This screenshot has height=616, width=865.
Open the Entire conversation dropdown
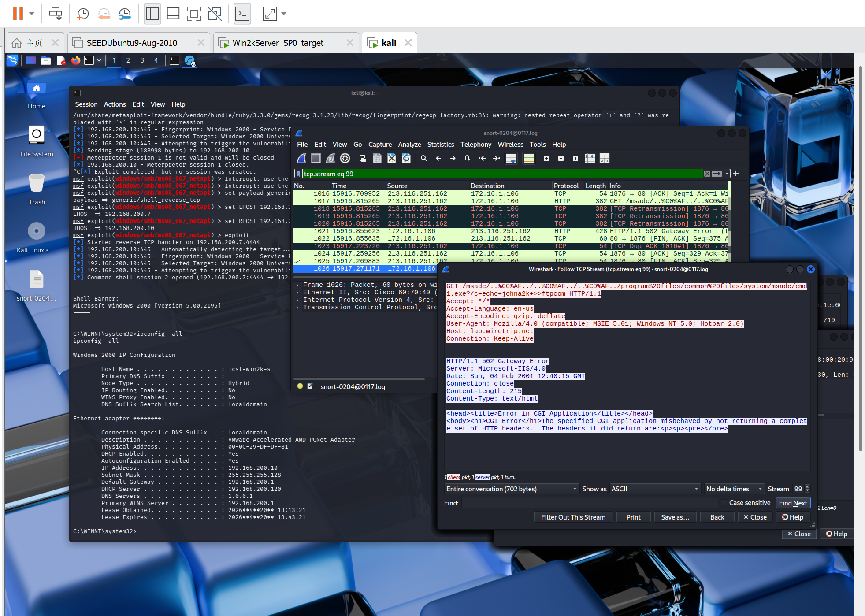(511, 489)
